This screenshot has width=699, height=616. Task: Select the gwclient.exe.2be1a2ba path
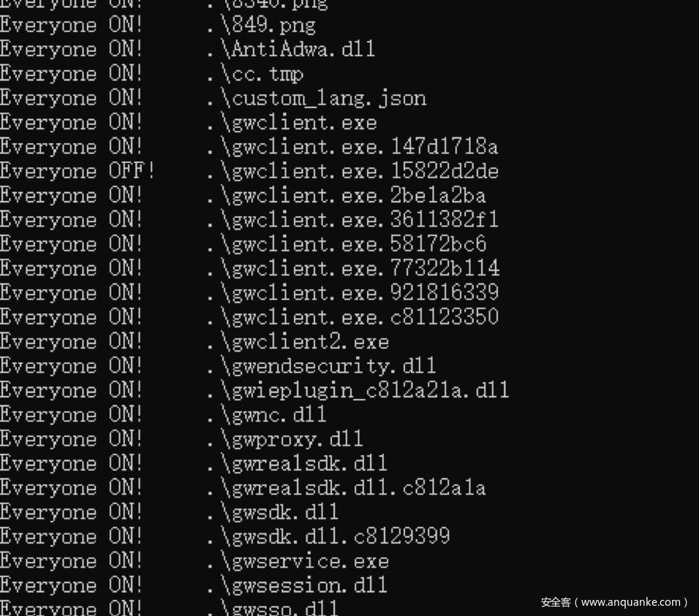coord(347,196)
